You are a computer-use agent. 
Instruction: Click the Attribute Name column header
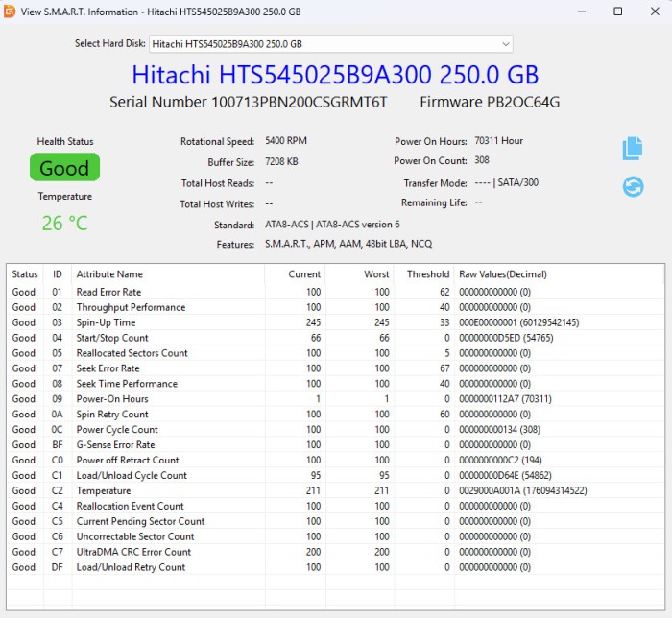[x=168, y=274]
